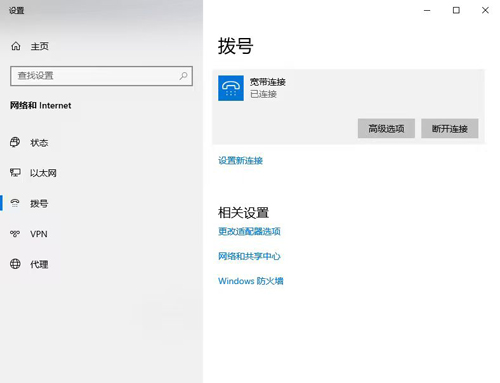Viewport: 500px width, 383px height.
Task: Open the 网络和共享中心 link
Action: (x=249, y=256)
